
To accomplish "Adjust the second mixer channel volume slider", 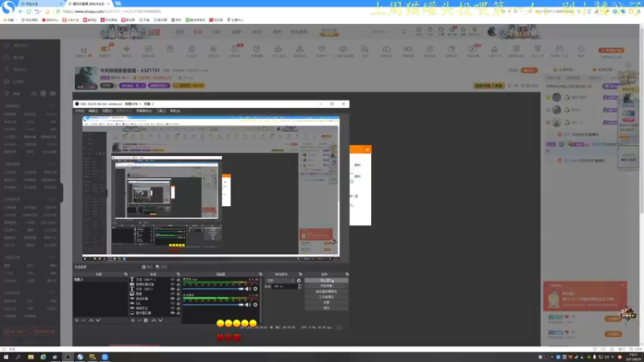I will click(x=213, y=305).
